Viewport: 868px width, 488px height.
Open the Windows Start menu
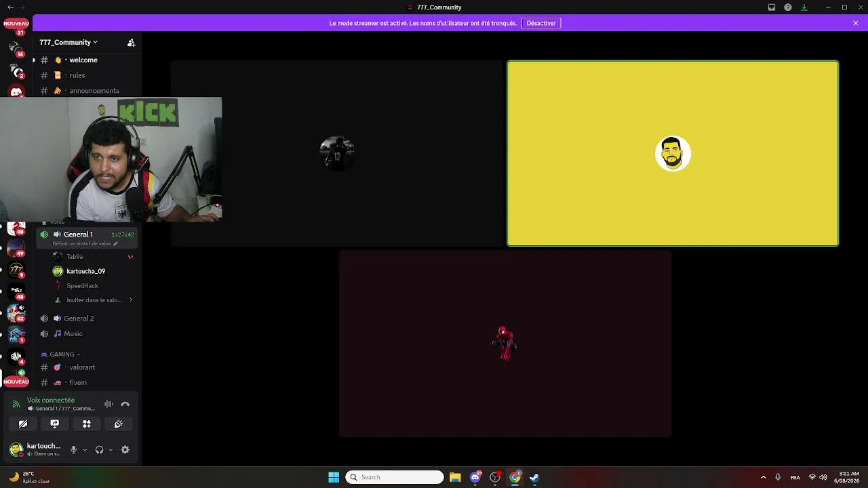[334, 477]
